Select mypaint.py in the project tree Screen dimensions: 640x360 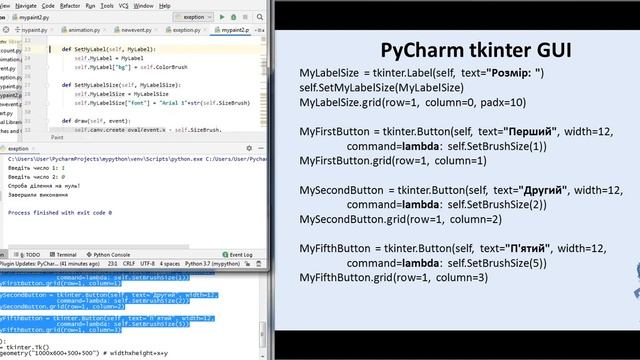[x=11, y=87]
